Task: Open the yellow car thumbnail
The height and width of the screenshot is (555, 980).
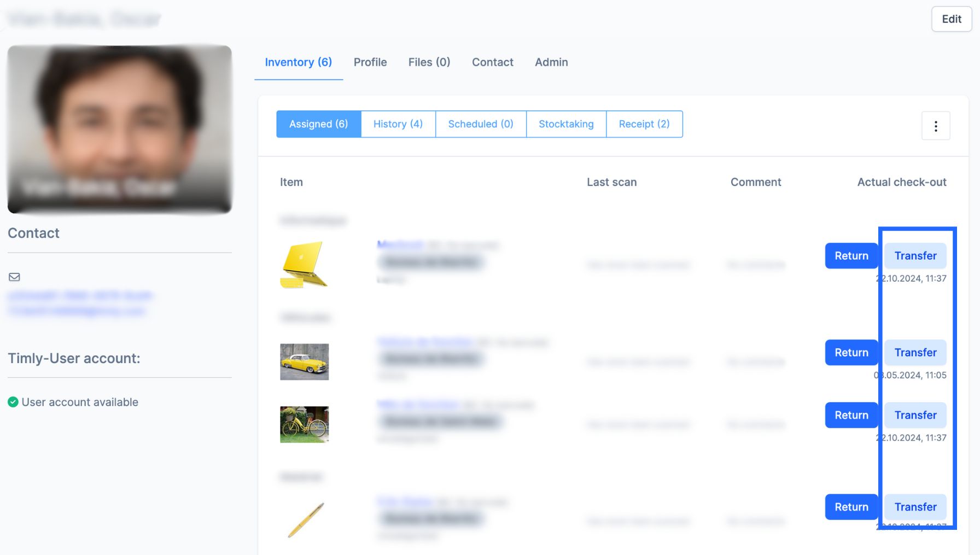Action: (x=305, y=362)
